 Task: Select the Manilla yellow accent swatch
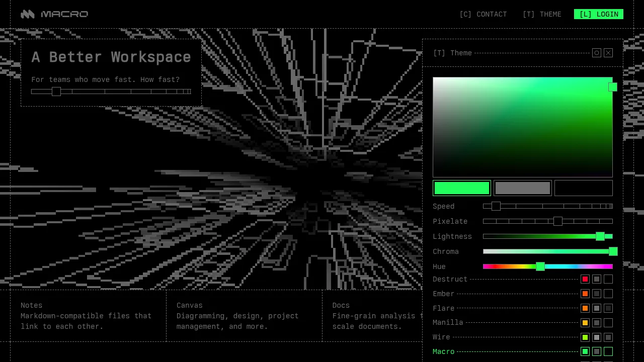point(585,323)
